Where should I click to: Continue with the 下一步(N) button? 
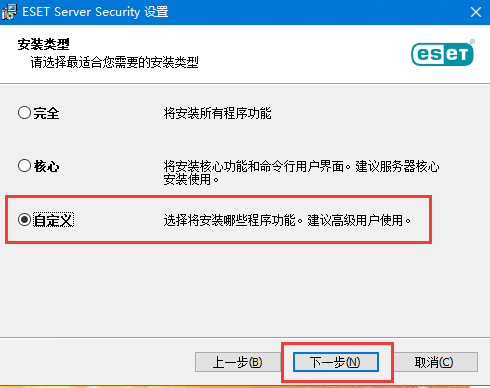pos(336,362)
